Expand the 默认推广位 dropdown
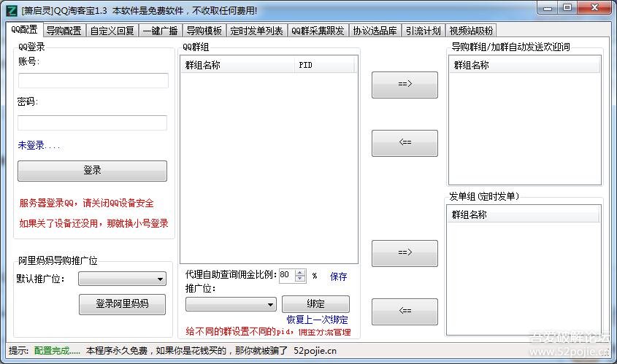The width and height of the screenshot is (617, 364). (x=123, y=279)
